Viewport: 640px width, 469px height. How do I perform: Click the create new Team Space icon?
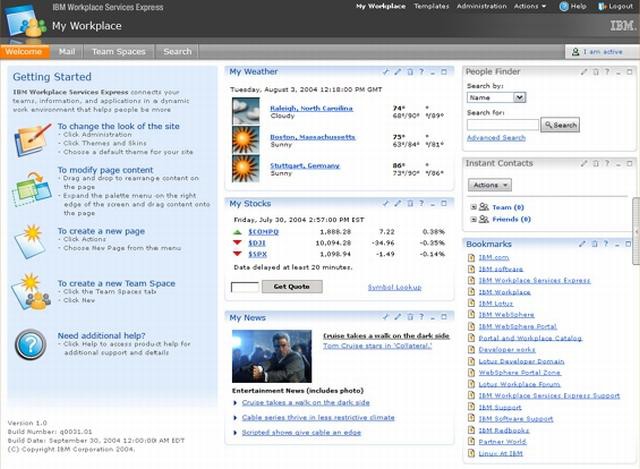(x=30, y=291)
